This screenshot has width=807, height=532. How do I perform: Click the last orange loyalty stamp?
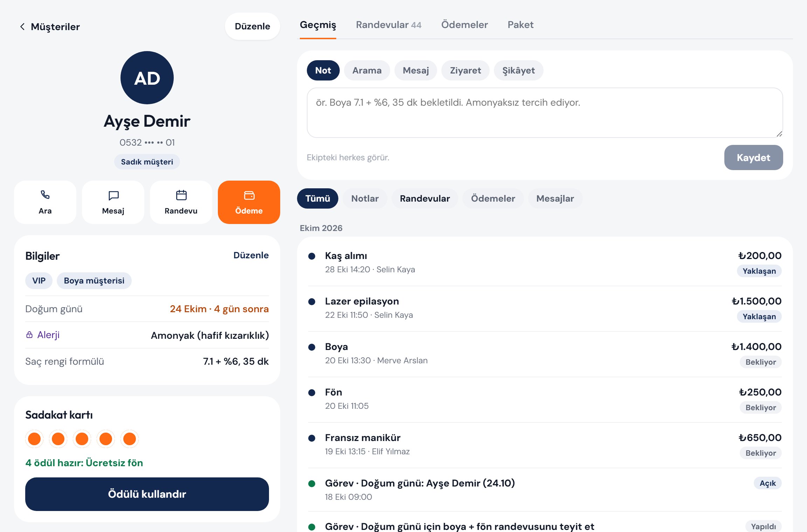coord(130,439)
